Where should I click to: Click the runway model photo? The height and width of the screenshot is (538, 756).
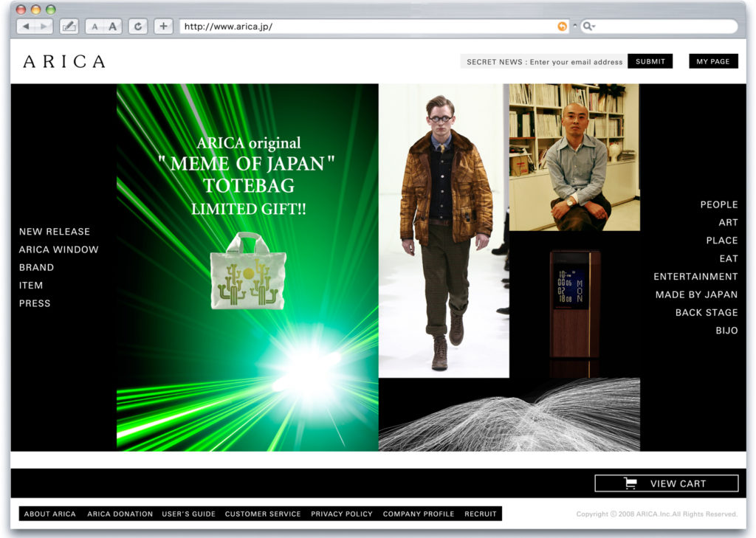(444, 230)
